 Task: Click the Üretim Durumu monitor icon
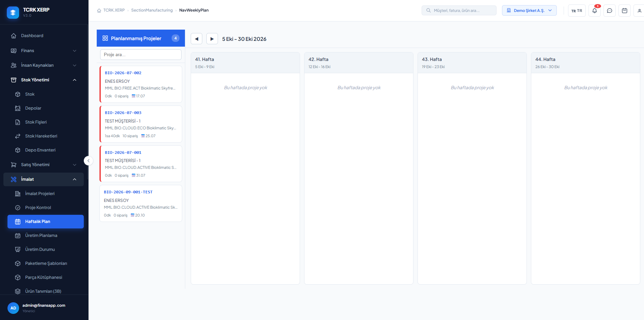(18, 250)
